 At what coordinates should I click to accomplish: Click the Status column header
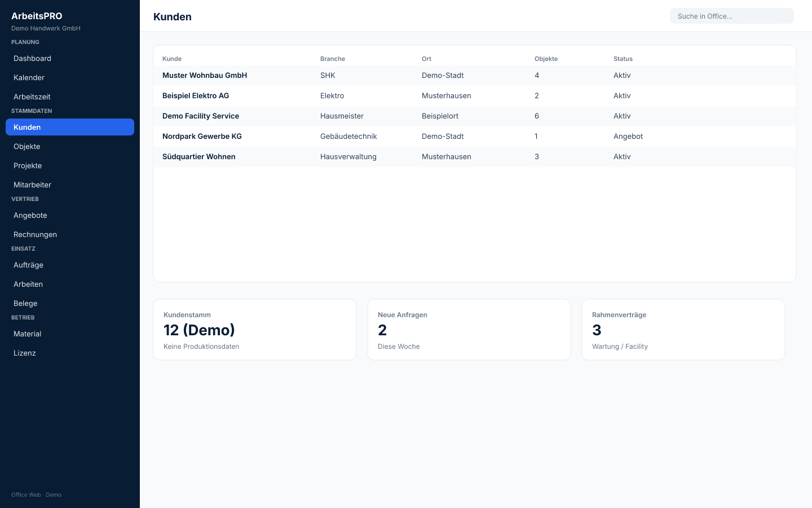pos(623,59)
